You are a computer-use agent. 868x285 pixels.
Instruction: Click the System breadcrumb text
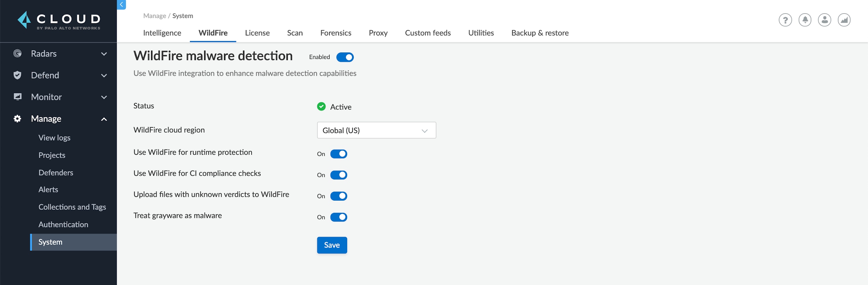coord(183,16)
